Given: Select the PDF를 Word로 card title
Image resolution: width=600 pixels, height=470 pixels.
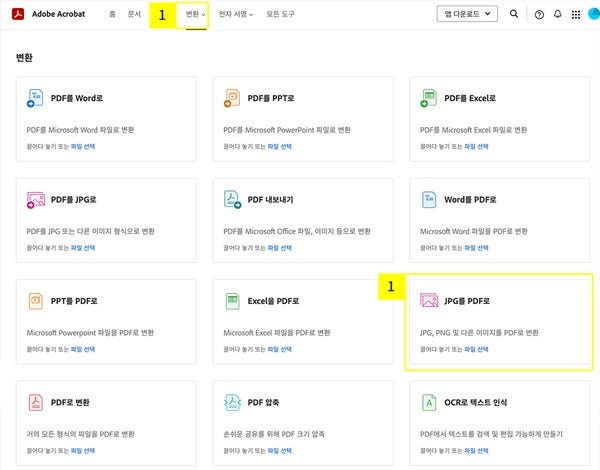Looking at the screenshot, I should pyautogui.click(x=77, y=98).
